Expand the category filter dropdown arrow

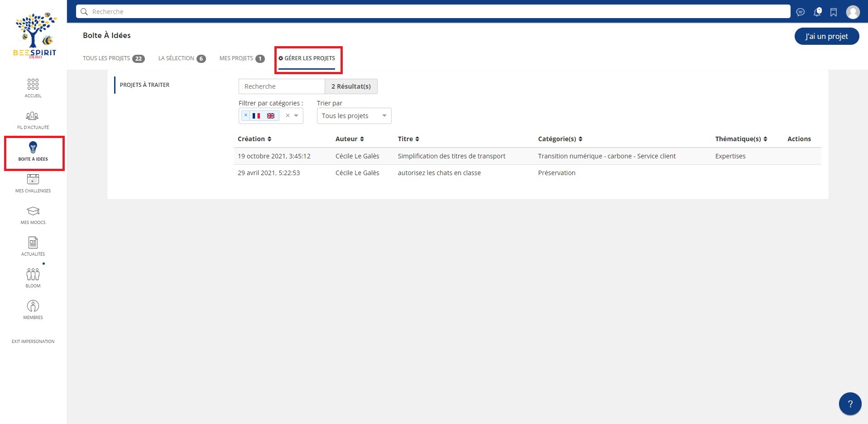pyautogui.click(x=296, y=116)
